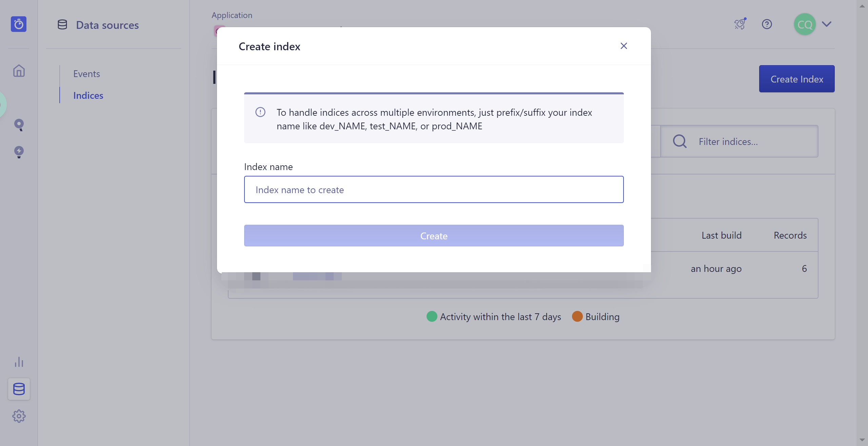Click the CQ user avatar
Image resolution: width=868 pixels, height=446 pixels.
(805, 24)
